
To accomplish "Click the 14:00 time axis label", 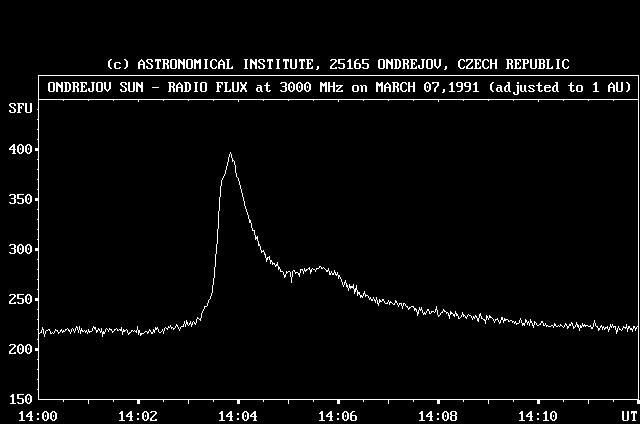I will pos(38,415).
